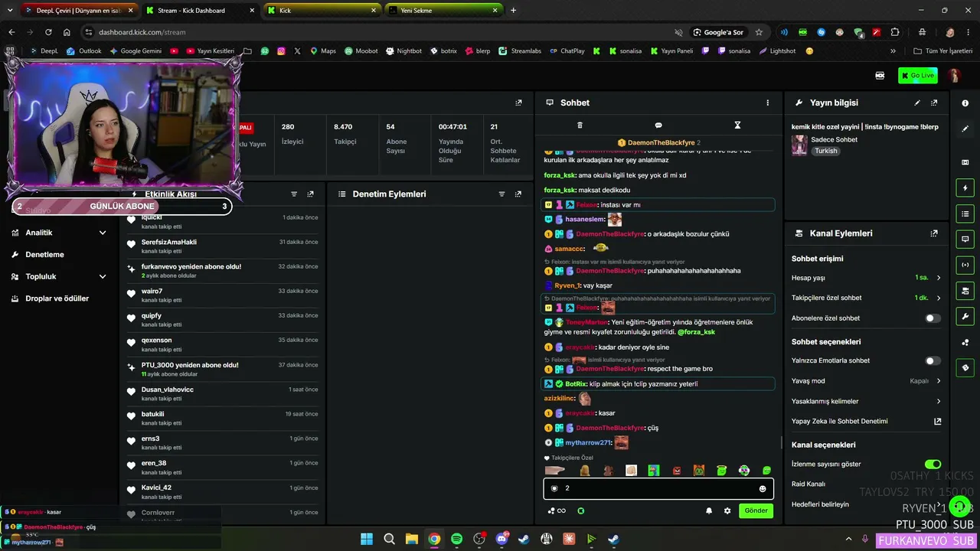Open the emoji picker in chat input
The image size is (980, 551).
pos(763,488)
